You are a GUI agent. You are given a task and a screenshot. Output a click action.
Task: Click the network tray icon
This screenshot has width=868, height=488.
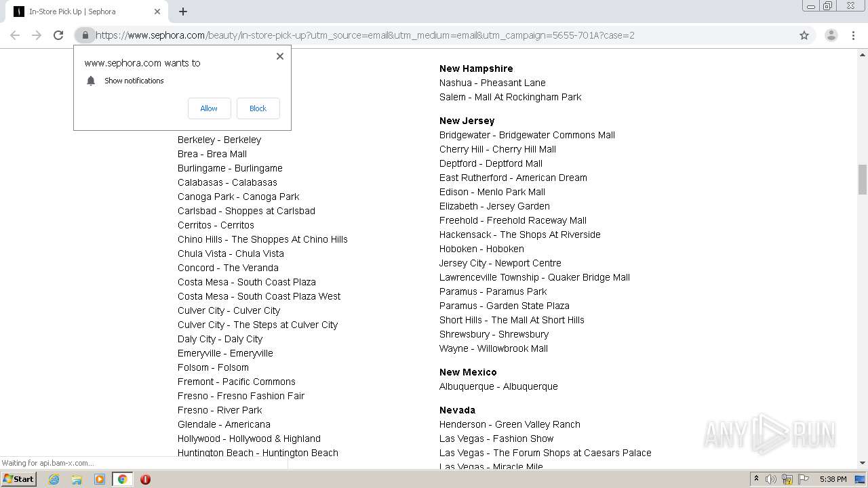pos(787,479)
